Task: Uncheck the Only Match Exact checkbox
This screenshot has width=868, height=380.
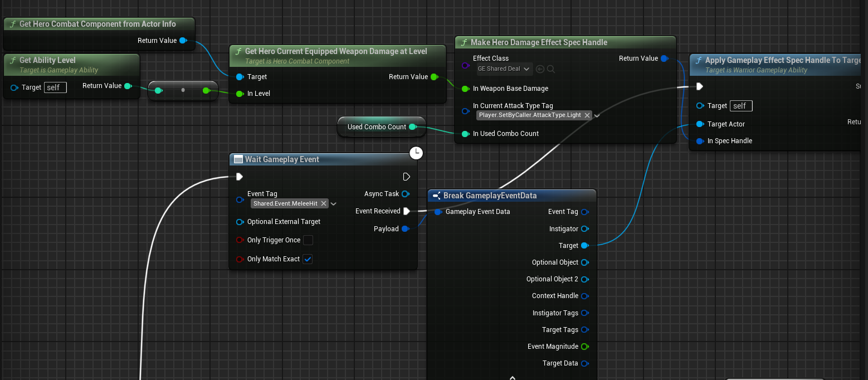Action: click(308, 259)
